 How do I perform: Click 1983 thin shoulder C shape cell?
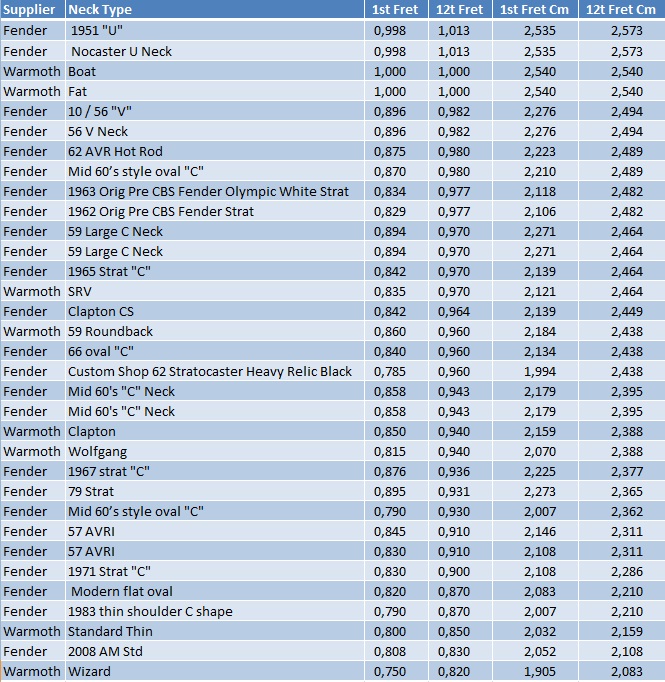pyautogui.click(x=215, y=612)
